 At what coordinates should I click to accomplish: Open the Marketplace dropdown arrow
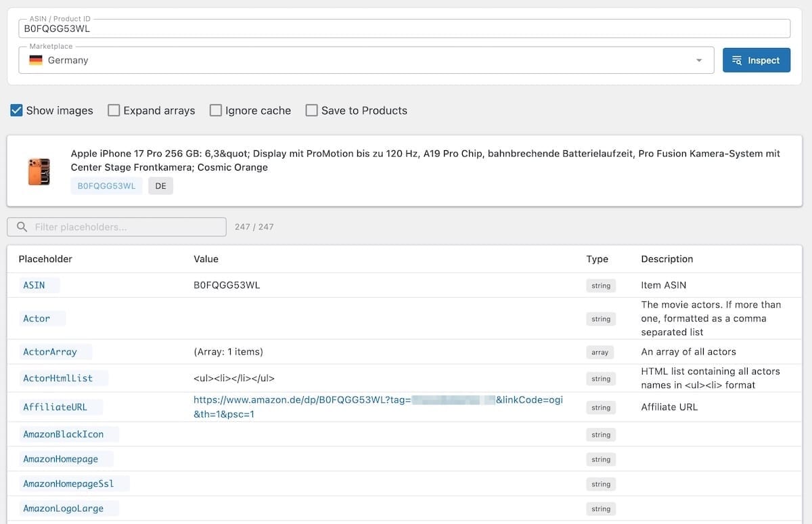click(x=699, y=61)
